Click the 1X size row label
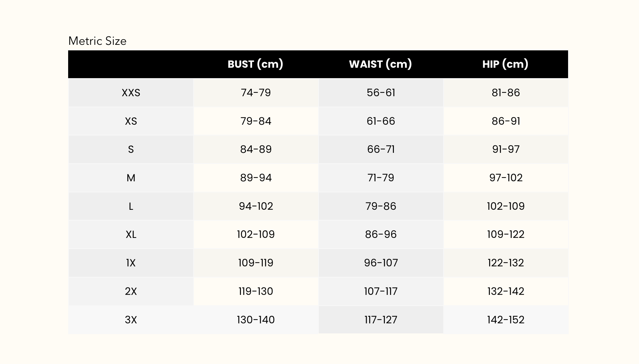639x364 pixels. click(x=131, y=263)
